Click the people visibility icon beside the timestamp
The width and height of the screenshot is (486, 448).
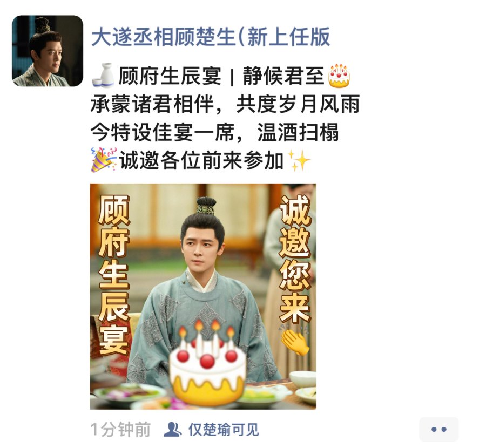point(172,430)
